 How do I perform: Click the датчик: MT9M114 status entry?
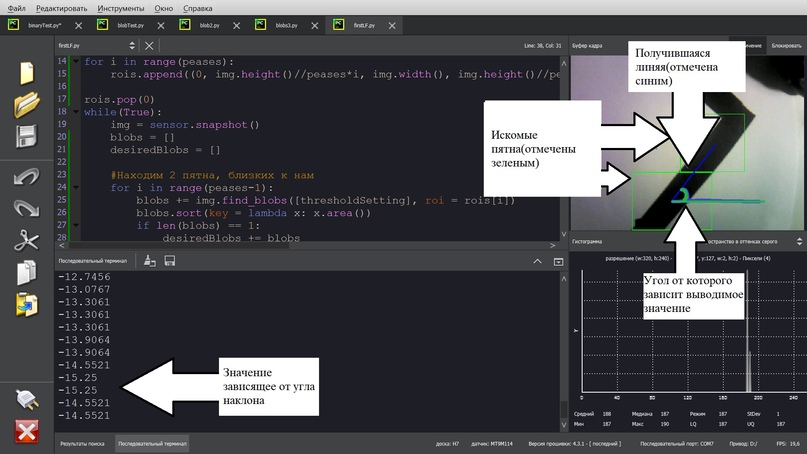pos(492,444)
